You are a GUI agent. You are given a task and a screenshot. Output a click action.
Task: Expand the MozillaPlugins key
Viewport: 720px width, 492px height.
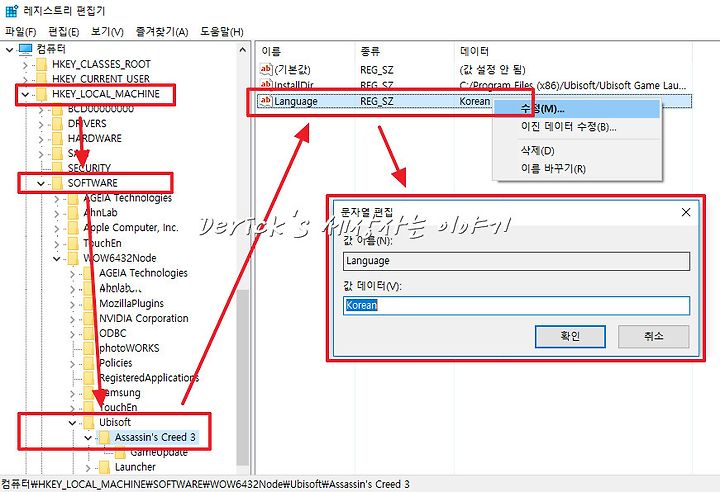coord(72,304)
